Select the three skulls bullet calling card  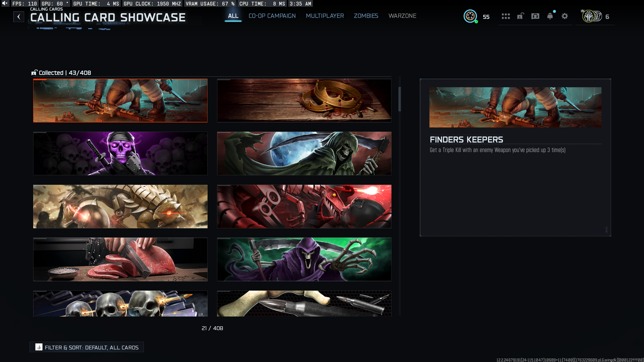pos(120,303)
